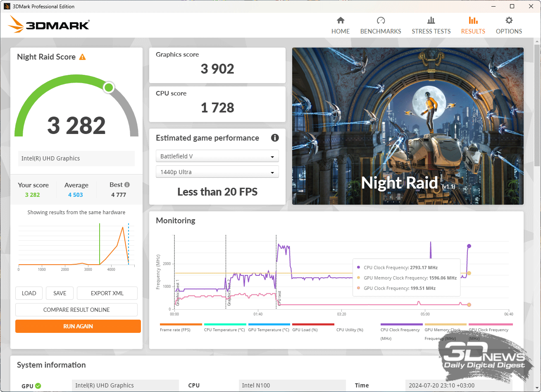Toggle Frame rate (FPS) legend
This screenshot has height=392, width=541.
pyautogui.click(x=181, y=327)
